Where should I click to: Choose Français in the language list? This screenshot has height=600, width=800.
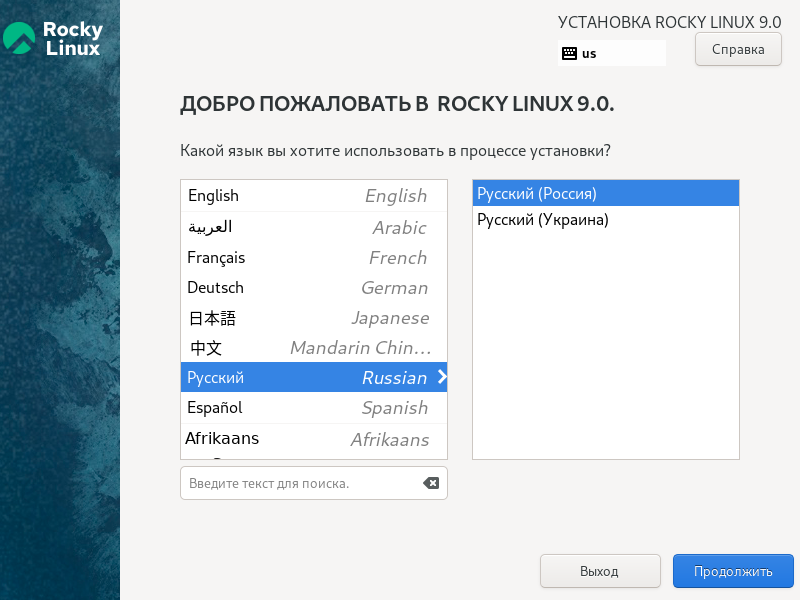314,257
